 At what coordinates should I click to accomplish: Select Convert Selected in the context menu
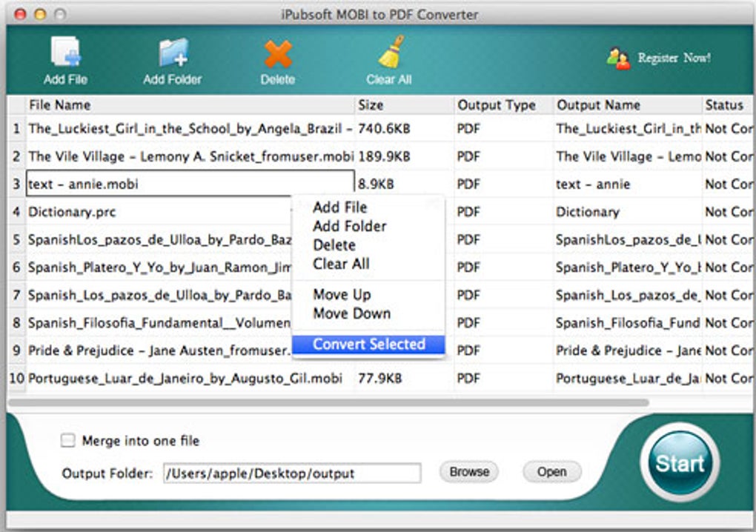(x=368, y=344)
